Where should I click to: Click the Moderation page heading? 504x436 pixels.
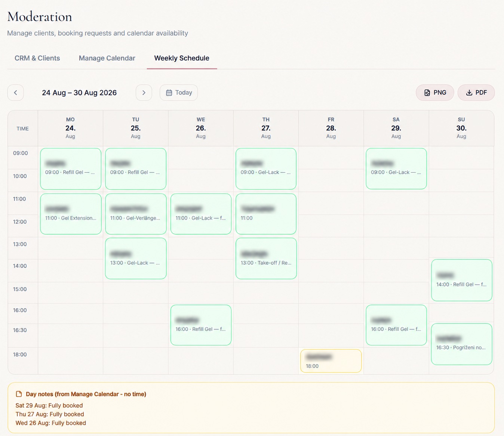40,16
